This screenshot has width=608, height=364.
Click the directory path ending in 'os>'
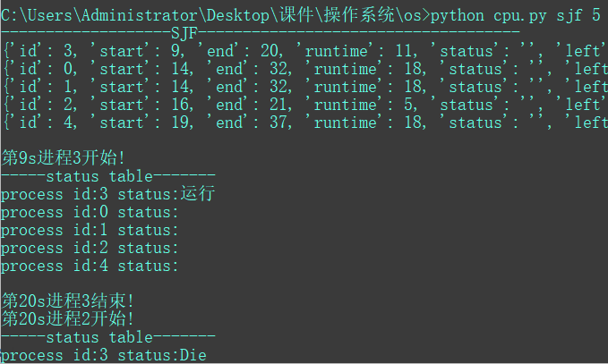click(x=216, y=15)
